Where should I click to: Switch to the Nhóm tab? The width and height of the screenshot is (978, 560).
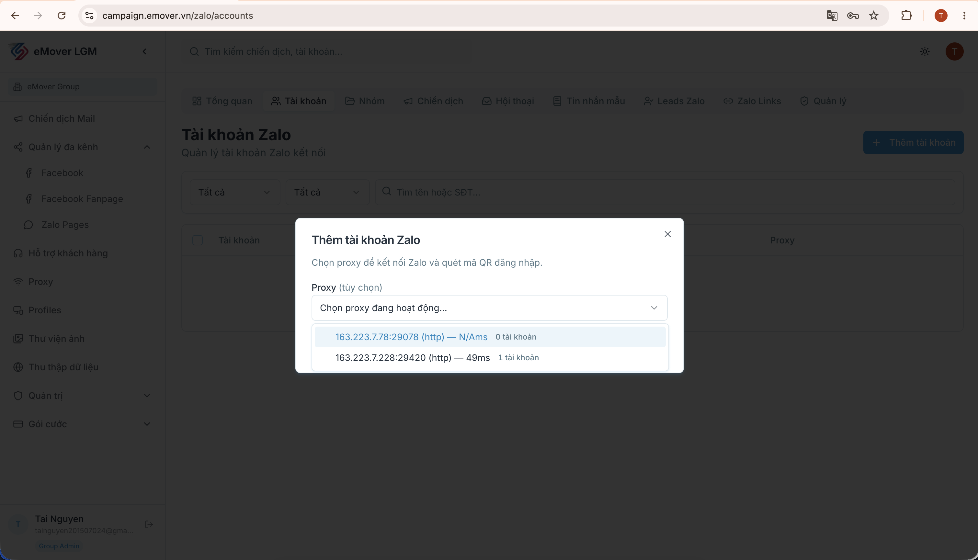365,101
